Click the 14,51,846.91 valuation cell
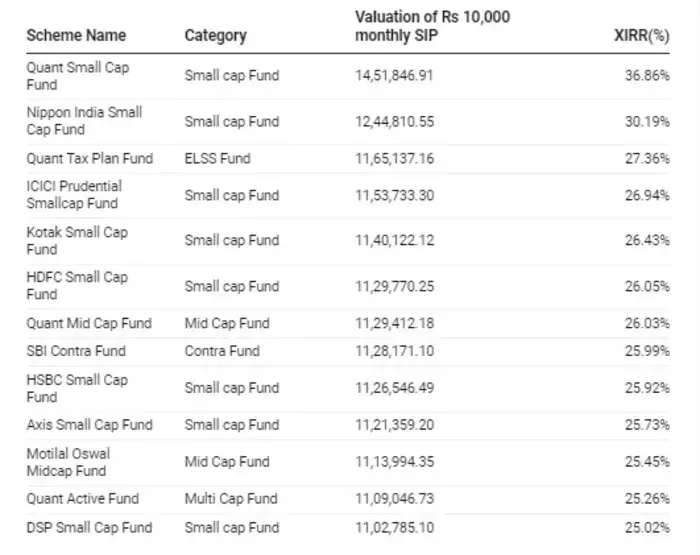 (394, 76)
